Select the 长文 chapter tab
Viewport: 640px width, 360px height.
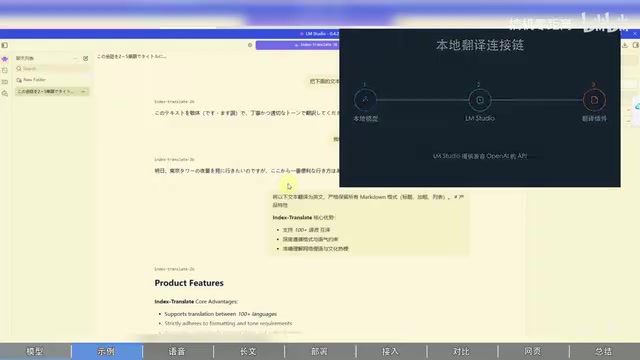tap(249, 351)
